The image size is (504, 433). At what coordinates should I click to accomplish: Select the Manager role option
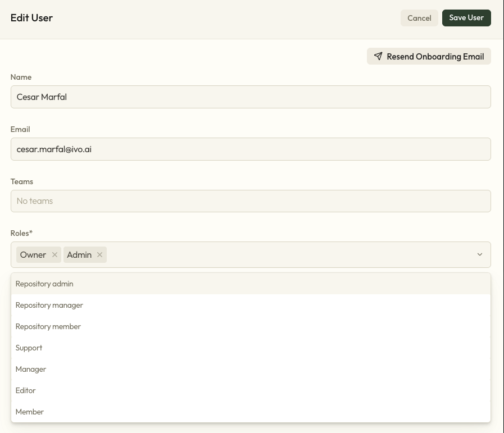click(x=31, y=370)
